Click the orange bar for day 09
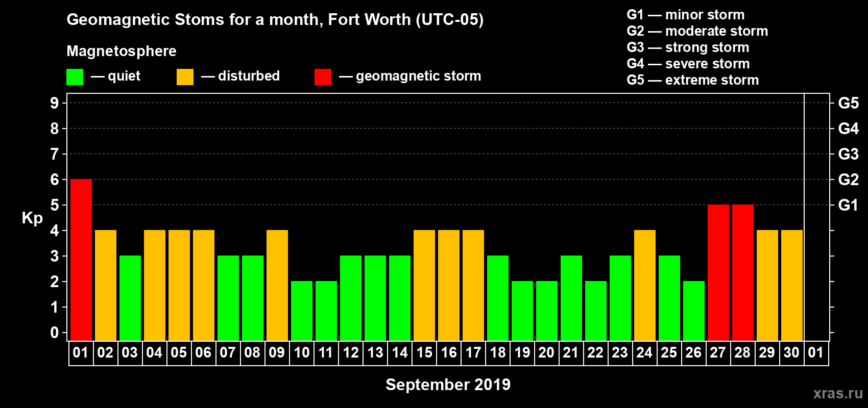This screenshot has height=408, width=868. coord(277,285)
